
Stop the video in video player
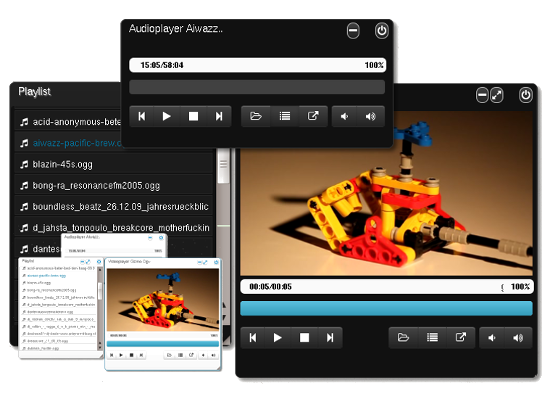coord(304,338)
